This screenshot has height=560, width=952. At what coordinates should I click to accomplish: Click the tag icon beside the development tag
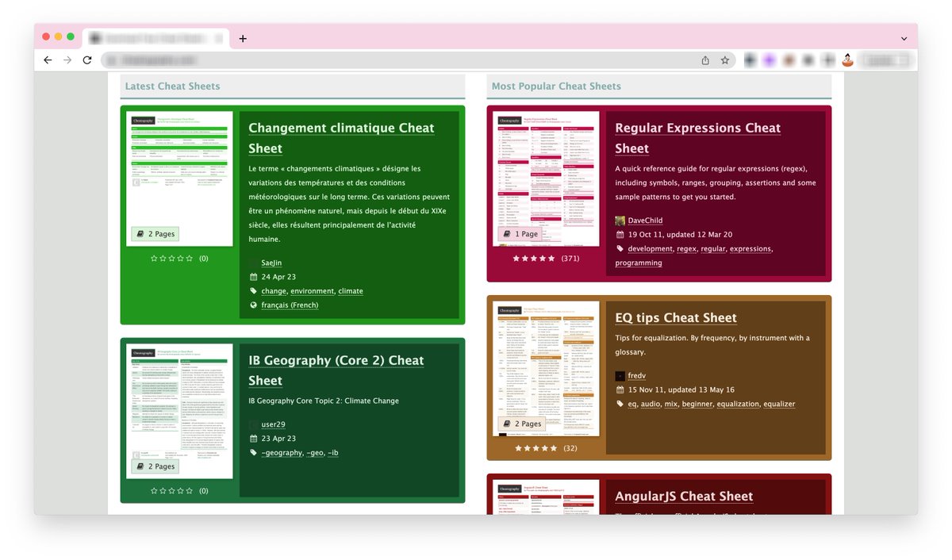[x=620, y=249]
